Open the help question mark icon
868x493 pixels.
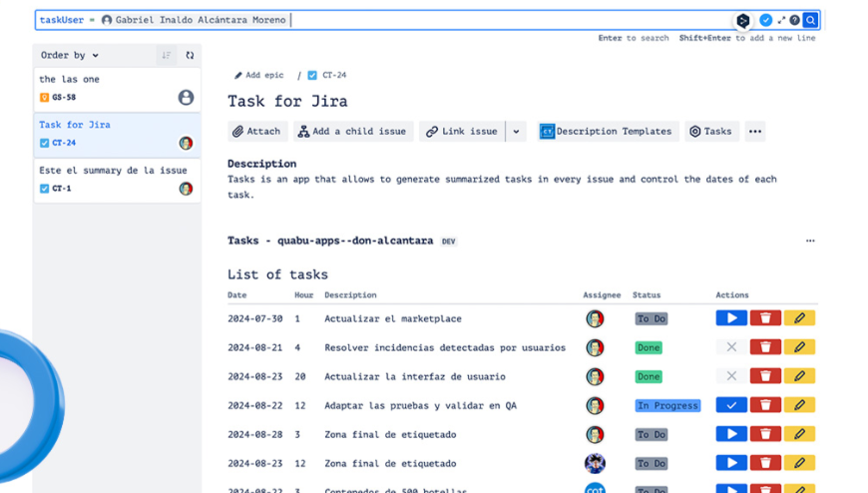794,21
